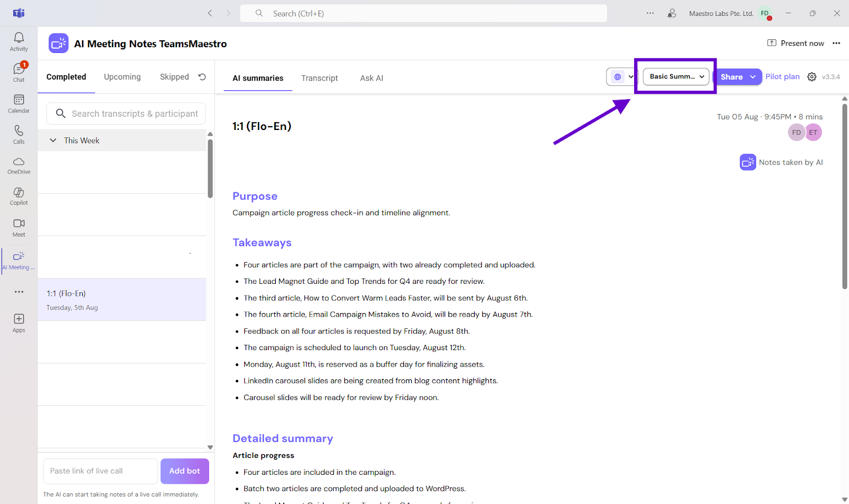Open the Calendar app in the sidebar
Viewport: 849px width, 504px height.
coord(19,103)
